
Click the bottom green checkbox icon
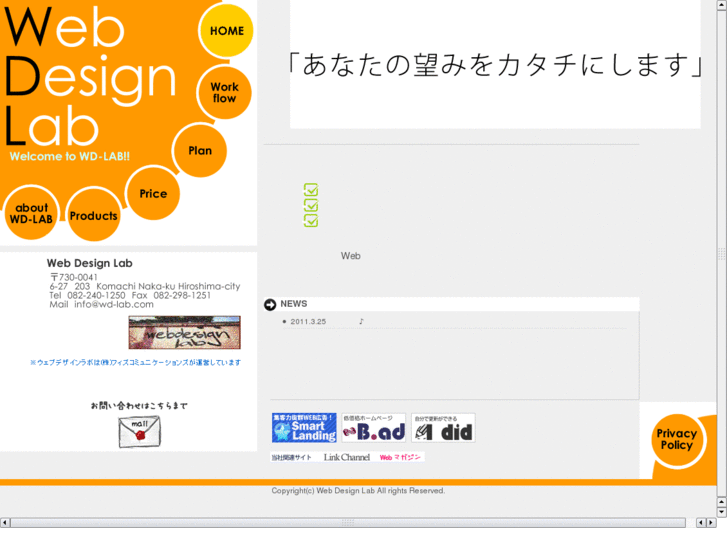tap(311, 220)
